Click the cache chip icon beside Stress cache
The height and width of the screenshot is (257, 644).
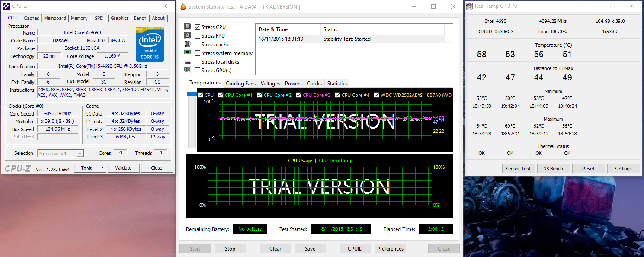coord(188,44)
